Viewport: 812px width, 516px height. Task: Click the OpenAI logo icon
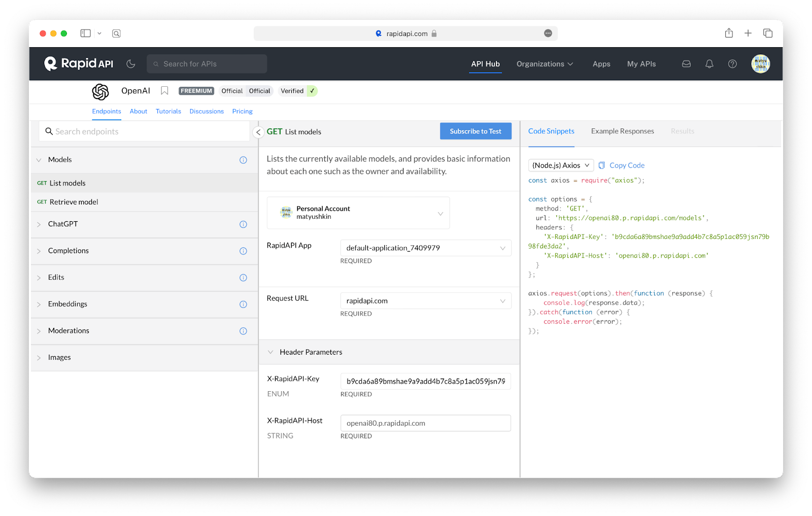(x=100, y=92)
